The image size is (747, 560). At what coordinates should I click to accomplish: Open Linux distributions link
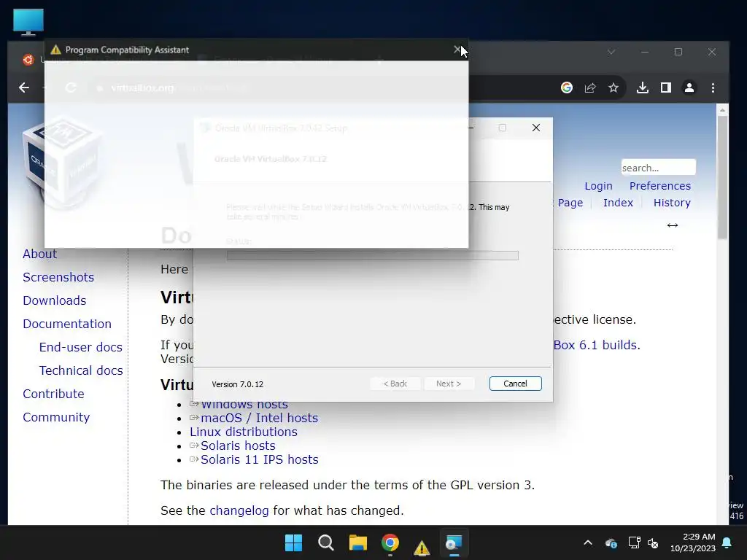pyautogui.click(x=244, y=432)
